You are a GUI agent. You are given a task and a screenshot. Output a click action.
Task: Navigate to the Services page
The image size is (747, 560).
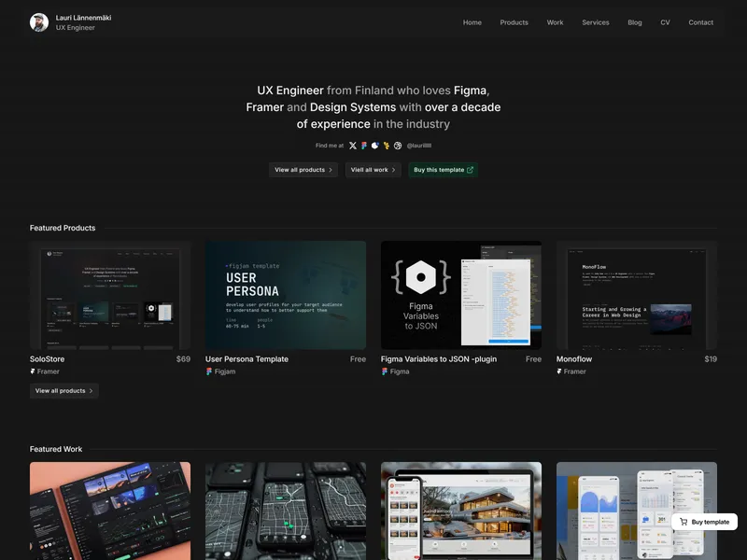[596, 22]
